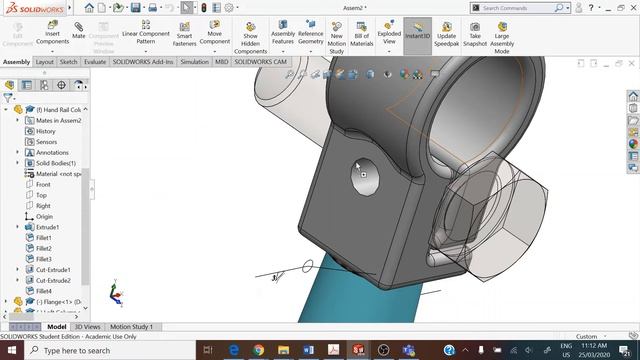Open Linear Component Pattern
Viewport: 640px width, 360px height.
146,32
